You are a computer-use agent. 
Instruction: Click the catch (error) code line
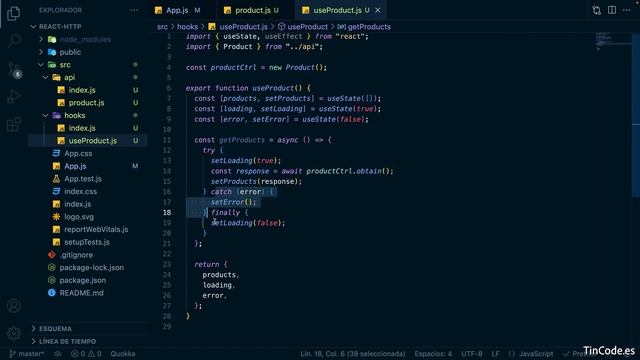(x=240, y=192)
